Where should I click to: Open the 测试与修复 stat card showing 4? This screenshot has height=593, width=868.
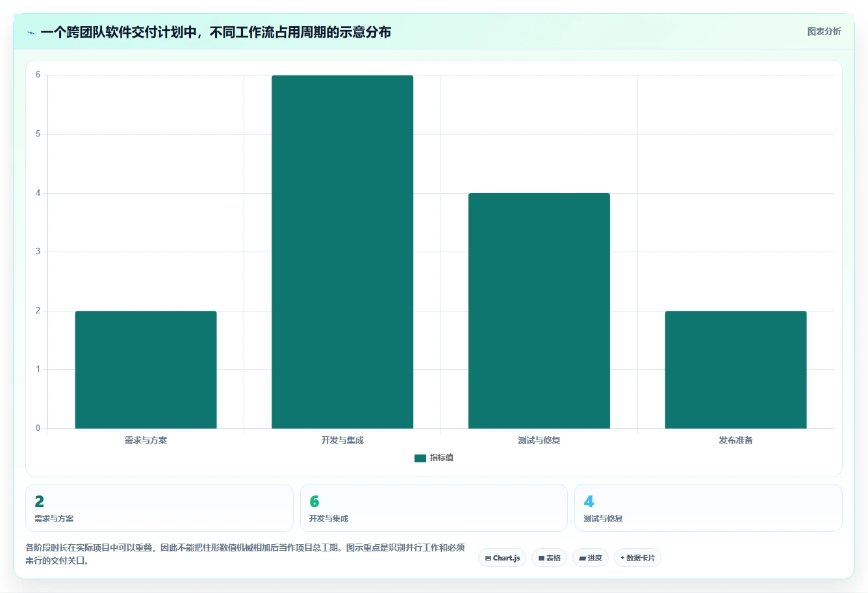coord(708,508)
